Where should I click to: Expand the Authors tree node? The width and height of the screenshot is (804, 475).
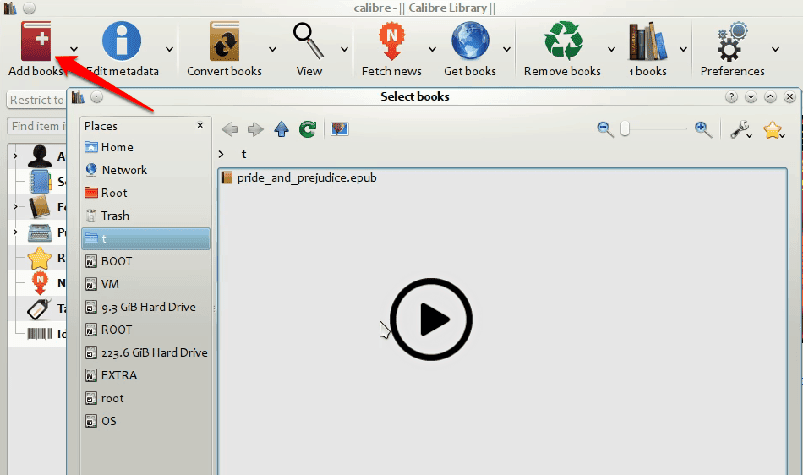click(15, 156)
